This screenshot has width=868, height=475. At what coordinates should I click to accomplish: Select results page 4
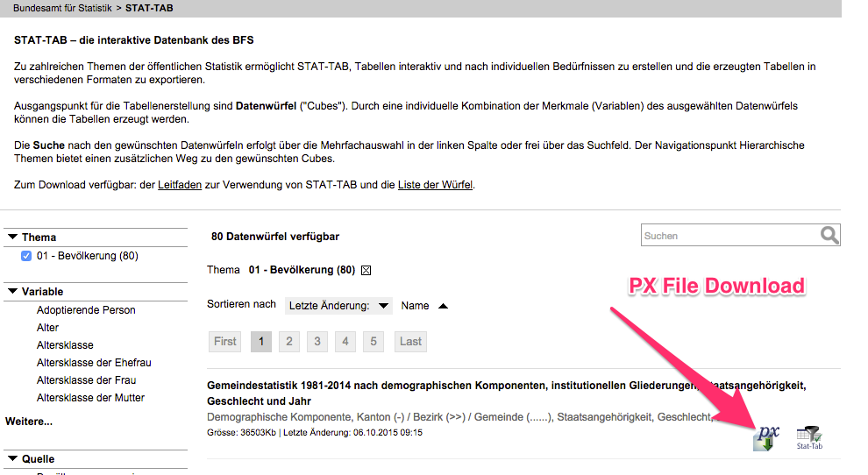345,342
